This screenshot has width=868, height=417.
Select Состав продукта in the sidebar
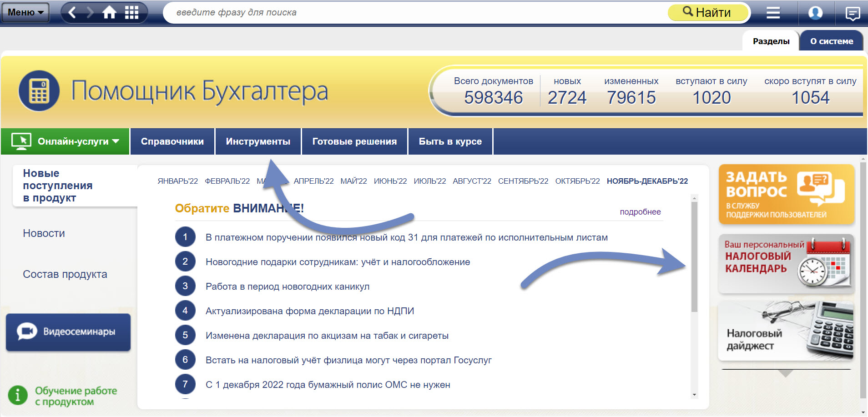point(65,274)
